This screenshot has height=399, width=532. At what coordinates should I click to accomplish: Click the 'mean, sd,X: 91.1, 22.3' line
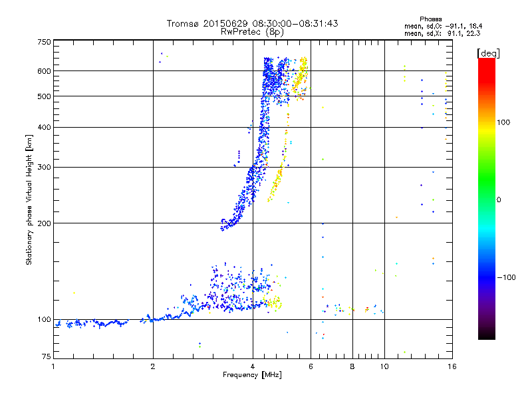(x=442, y=33)
